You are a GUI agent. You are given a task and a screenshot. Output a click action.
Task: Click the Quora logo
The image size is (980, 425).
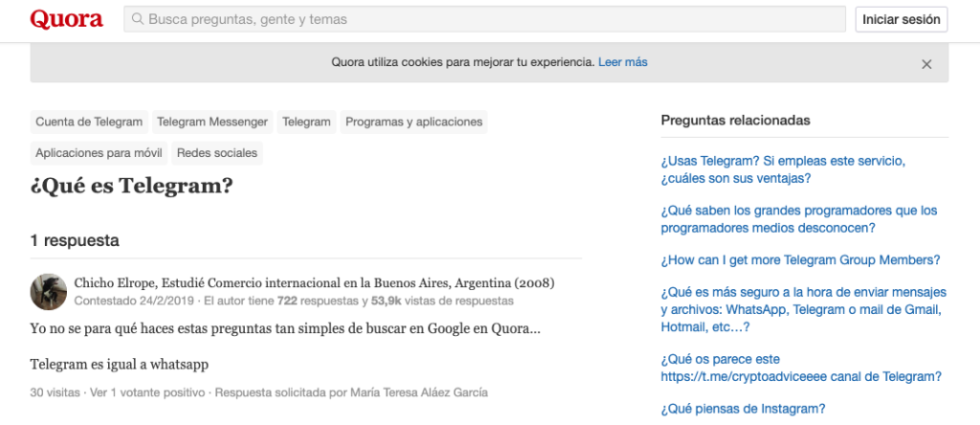click(66, 19)
